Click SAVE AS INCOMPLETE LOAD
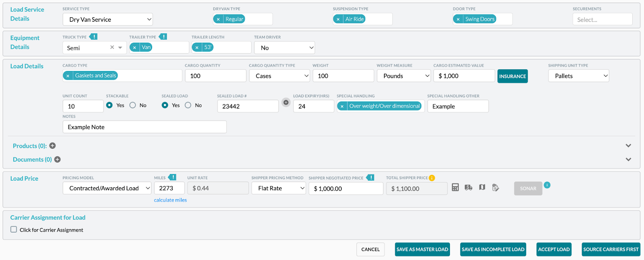 pos(493,250)
